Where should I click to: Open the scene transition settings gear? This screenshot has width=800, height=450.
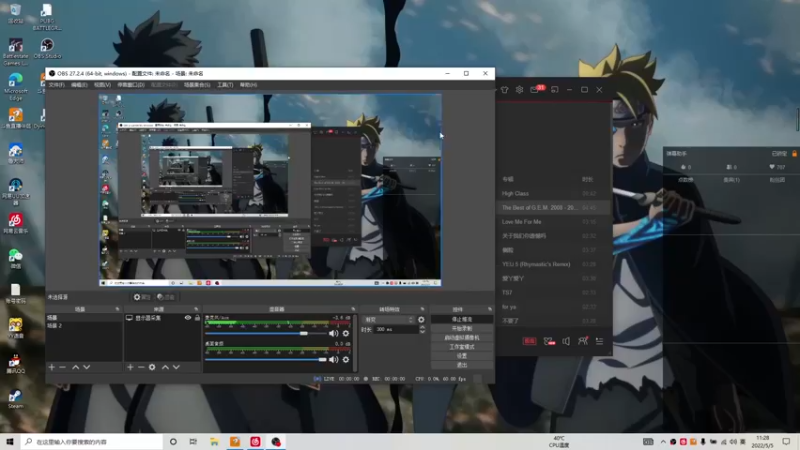(x=421, y=320)
